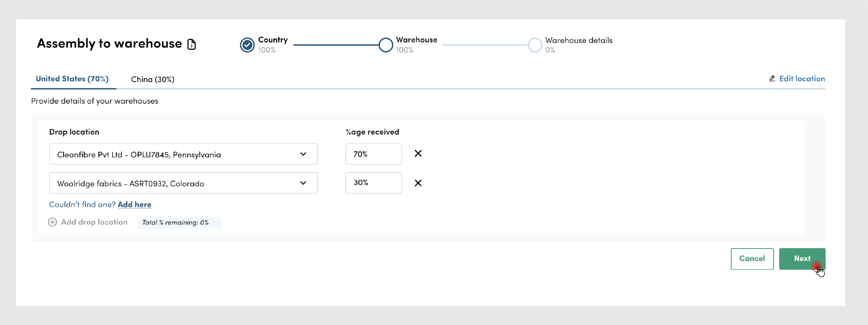Click the pencil icon next to Edit location
The width and height of the screenshot is (868, 325).
pos(772,79)
